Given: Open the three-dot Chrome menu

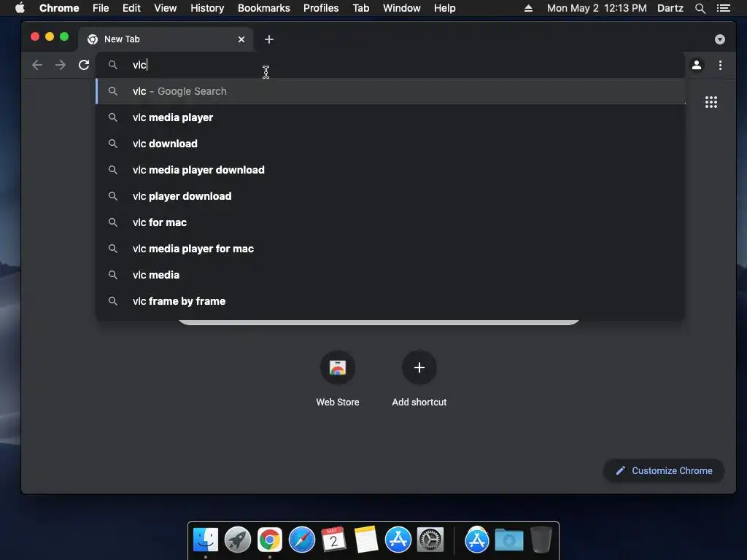Looking at the screenshot, I should click(720, 65).
